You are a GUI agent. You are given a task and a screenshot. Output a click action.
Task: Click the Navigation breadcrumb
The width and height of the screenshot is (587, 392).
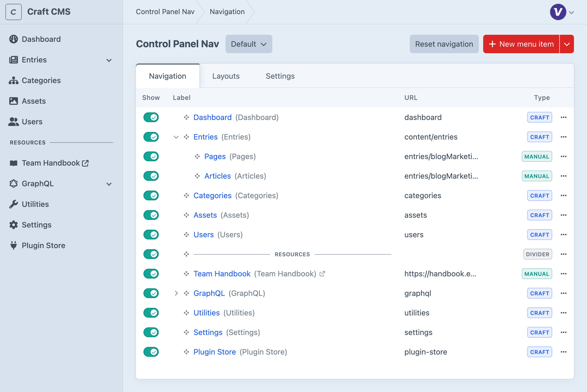click(227, 12)
